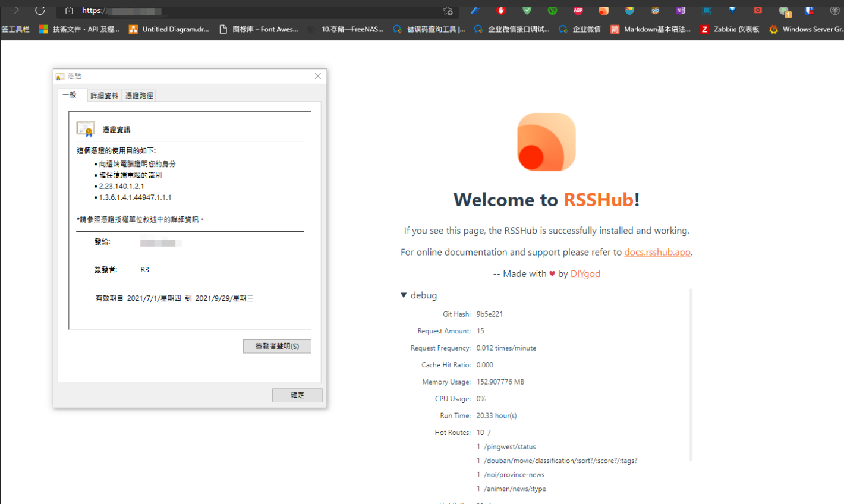The image size is (844, 504).
Task: Click 簽發者聲明(S) button
Action: [277, 346]
